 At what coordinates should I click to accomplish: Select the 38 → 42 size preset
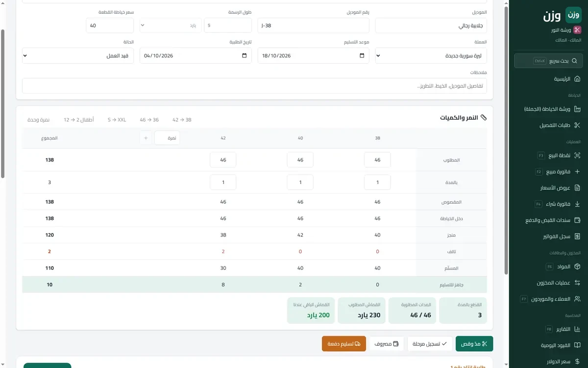(182, 120)
